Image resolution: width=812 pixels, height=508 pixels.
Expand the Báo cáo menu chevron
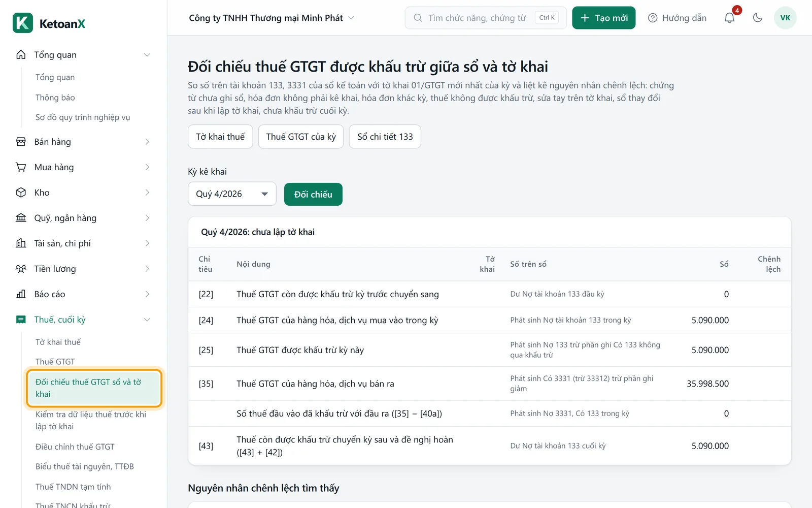pos(147,294)
